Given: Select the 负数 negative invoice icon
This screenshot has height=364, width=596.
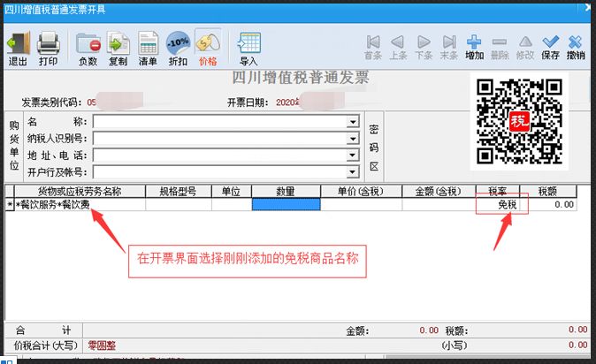Looking at the screenshot, I should pos(88,49).
